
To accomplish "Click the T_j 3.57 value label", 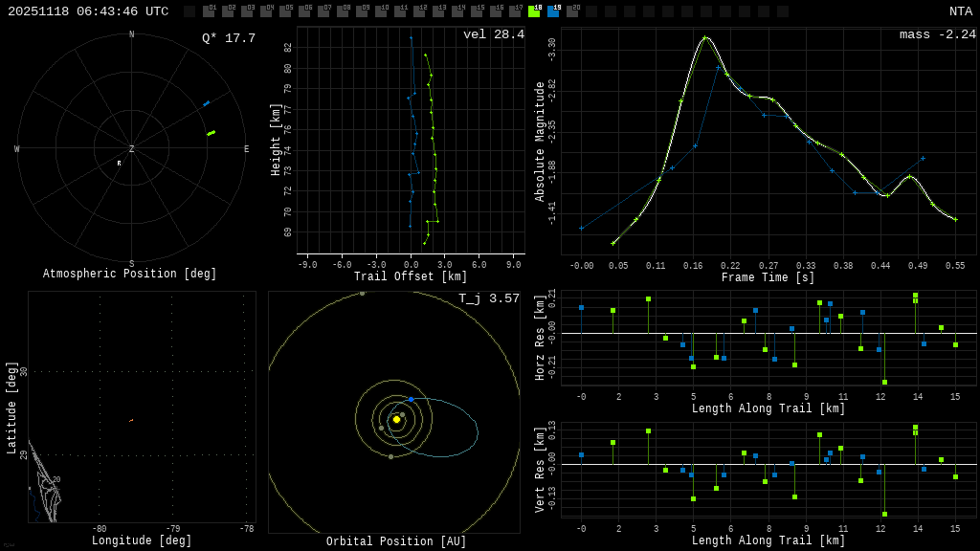I will click(488, 298).
